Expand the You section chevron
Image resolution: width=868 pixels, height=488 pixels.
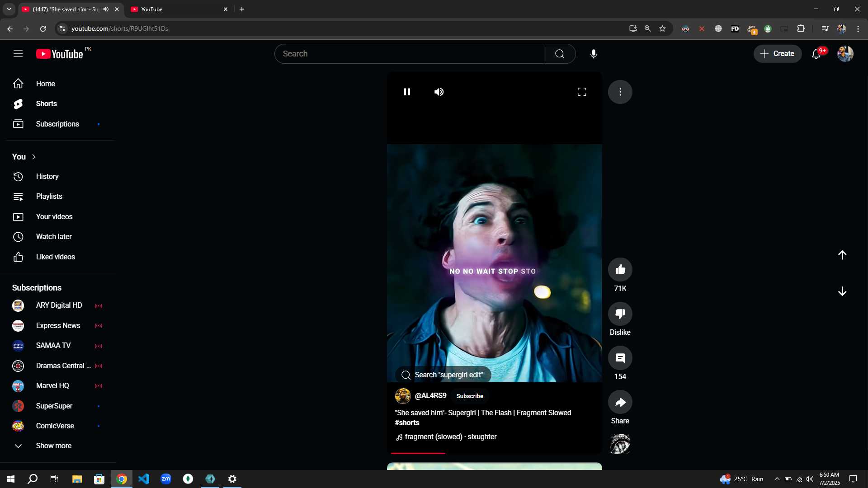34,157
